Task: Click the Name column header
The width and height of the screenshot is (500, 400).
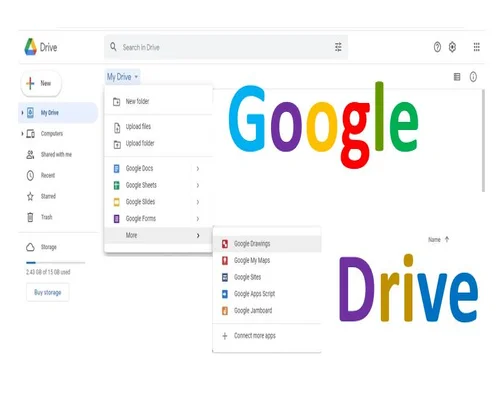Action: pyautogui.click(x=434, y=239)
